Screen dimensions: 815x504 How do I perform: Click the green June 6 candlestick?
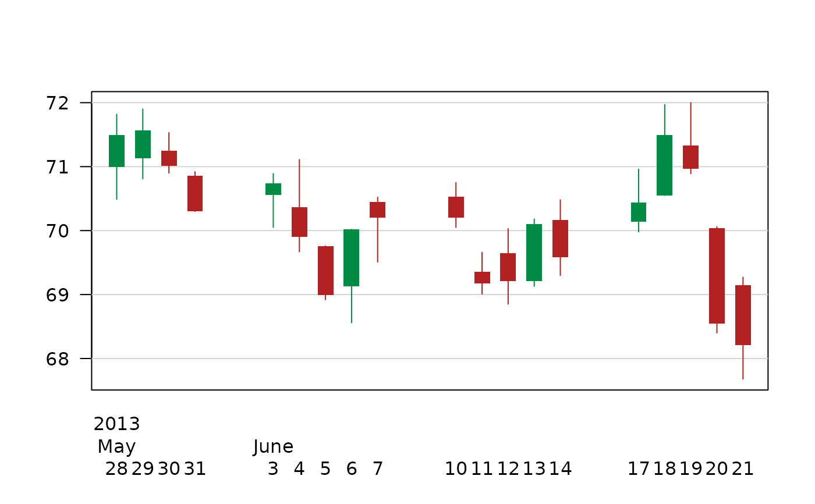[x=351, y=258]
